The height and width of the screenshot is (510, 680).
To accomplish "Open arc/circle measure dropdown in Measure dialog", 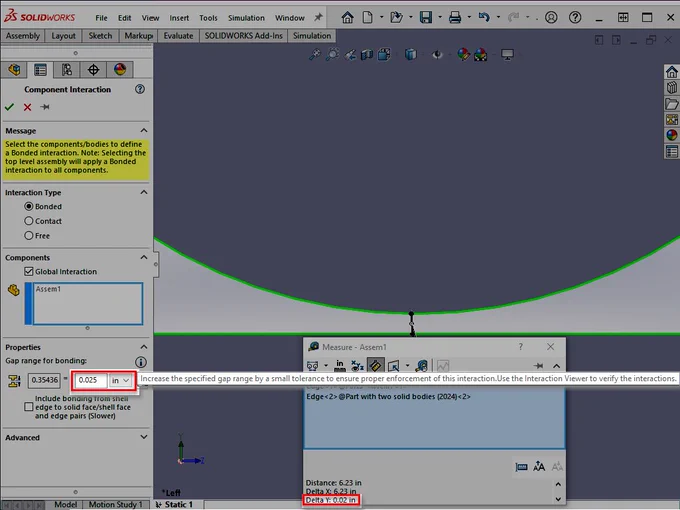I will click(x=326, y=366).
